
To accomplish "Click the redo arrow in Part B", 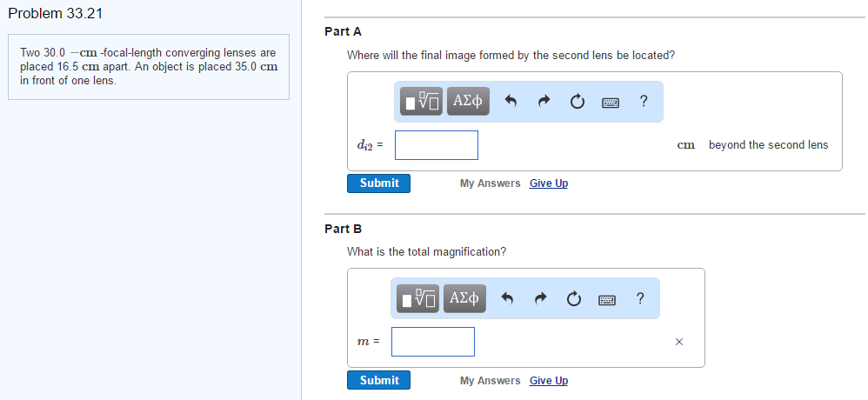I will (540, 300).
